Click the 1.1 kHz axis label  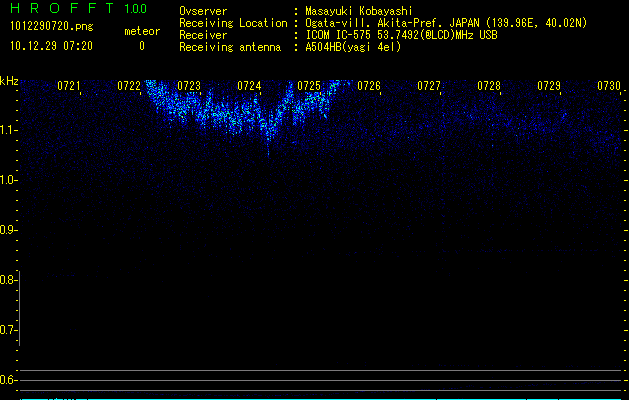pos(7,130)
